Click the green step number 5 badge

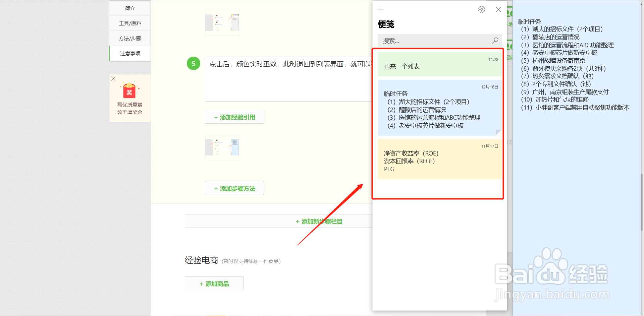coord(193,63)
